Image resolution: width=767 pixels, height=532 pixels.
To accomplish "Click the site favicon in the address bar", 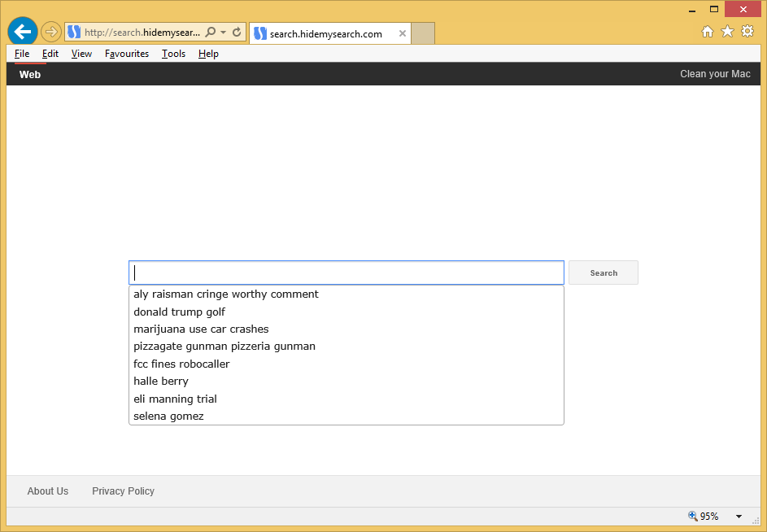I will [x=74, y=33].
